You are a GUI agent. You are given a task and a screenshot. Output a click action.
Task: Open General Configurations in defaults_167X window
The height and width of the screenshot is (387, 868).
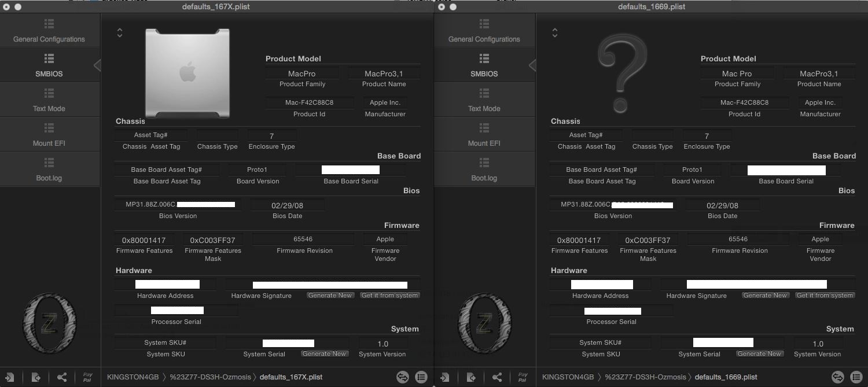coord(49,31)
